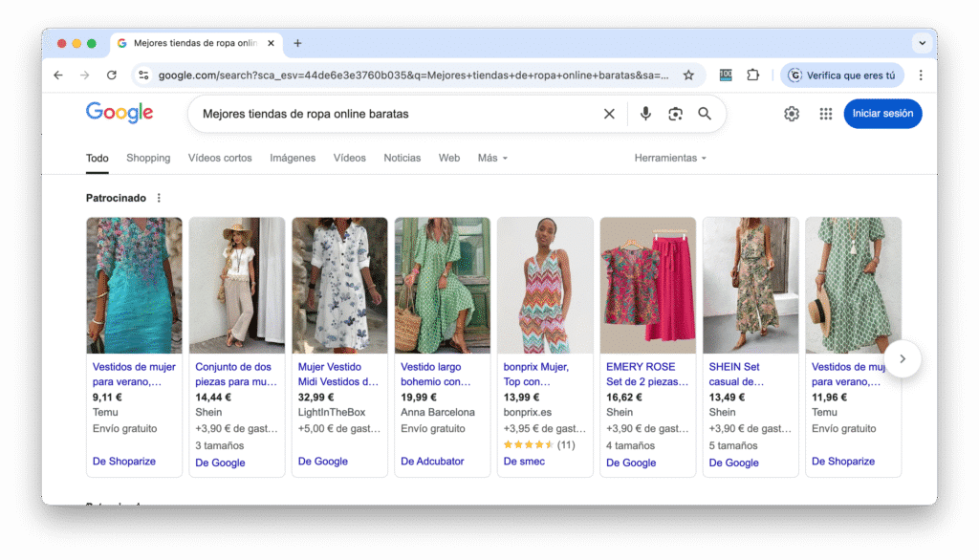Screen dimensions: 979x560
Task: Open the bonprix zigzag top thumbnail
Action: (545, 286)
